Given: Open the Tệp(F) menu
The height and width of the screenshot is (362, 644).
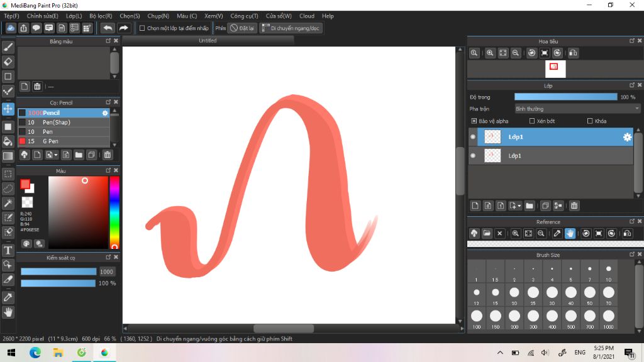Looking at the screenshot, I should click(11, 16).
